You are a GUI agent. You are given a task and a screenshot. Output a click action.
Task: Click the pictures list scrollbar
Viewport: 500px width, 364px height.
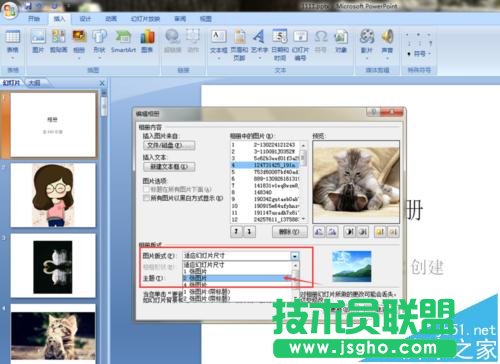pyautogui.click(x=303, y=182)
